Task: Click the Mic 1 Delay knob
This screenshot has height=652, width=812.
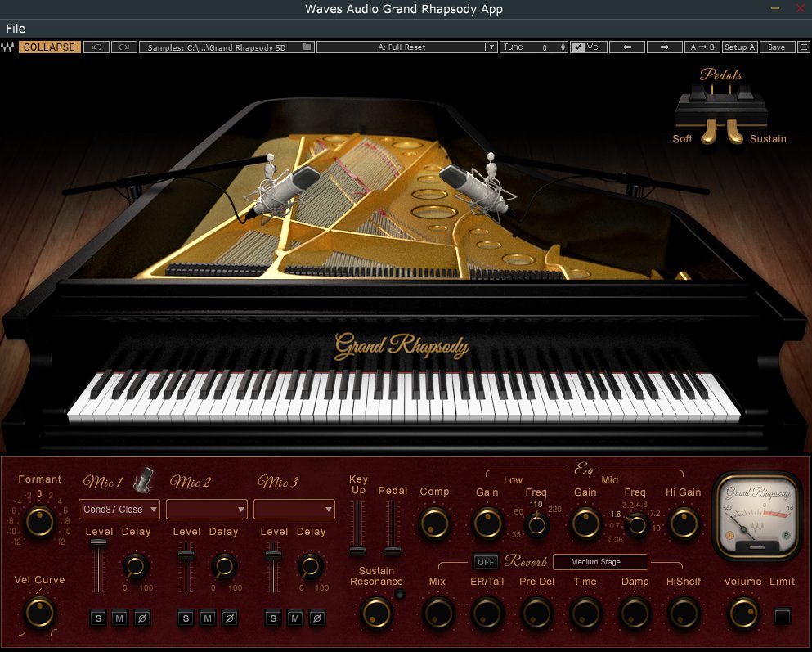Action: pos(135,567)
